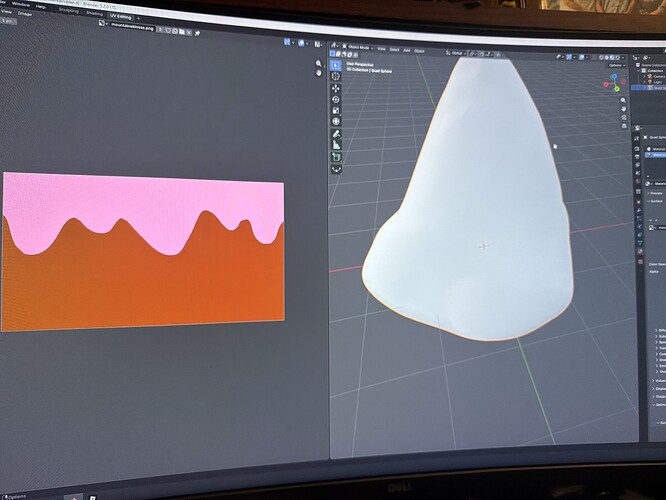Open the image editor Image menu
The width and height of the screenshot is (666, 500).
pyautogui.click(x=24, y=14)
